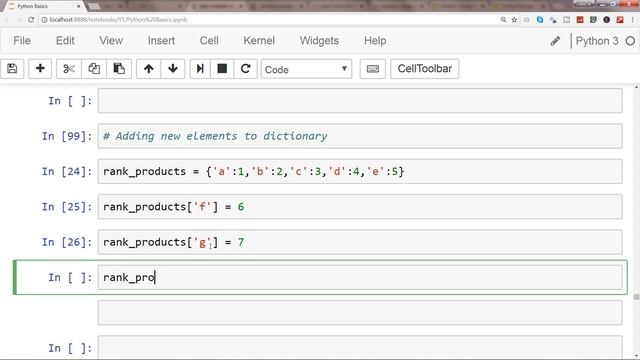Click the In [25] prompt label
The height and width of the screenshot is (360, 640).
(x=67, y=207)
